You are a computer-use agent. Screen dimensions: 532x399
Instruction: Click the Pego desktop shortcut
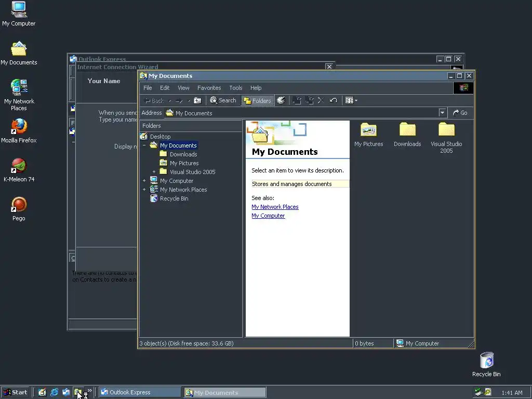(19, 209)
